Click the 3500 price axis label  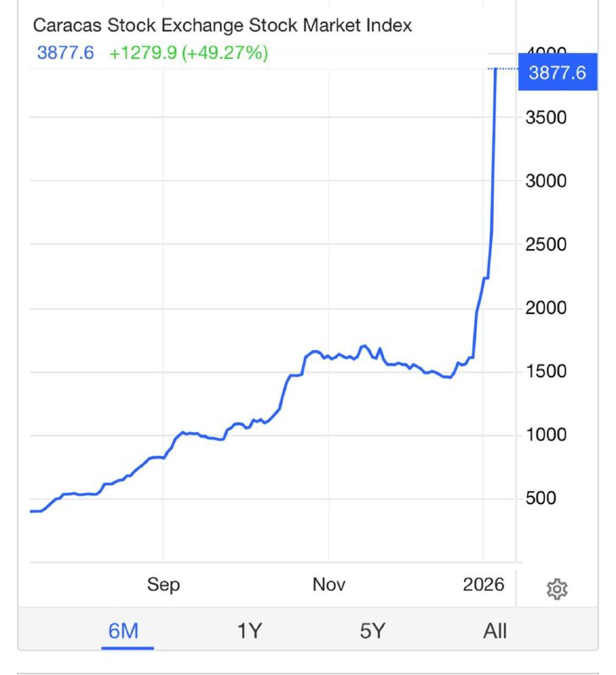pos(546,117)
